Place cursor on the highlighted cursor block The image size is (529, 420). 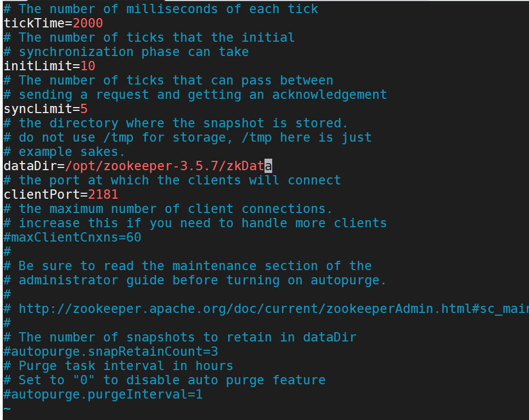[x=268, y=166]
